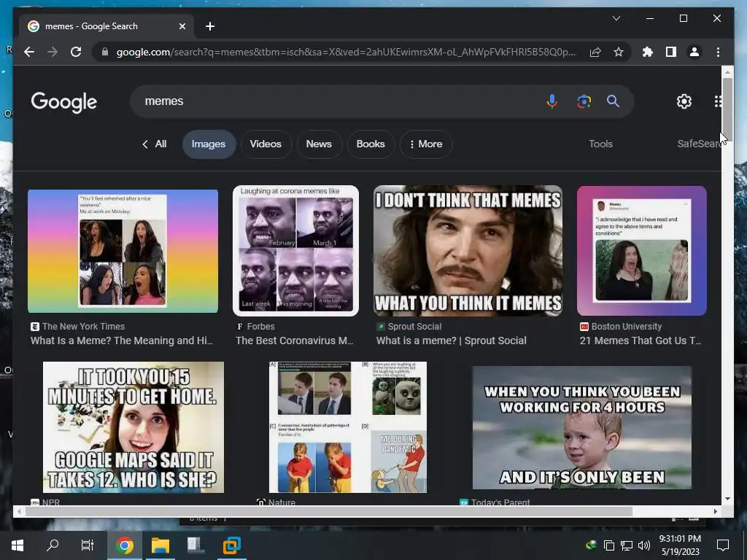This screenshot has height=560, width=747.
Task: Open the Extensions puzzle-piece menu
Action: 648,52
